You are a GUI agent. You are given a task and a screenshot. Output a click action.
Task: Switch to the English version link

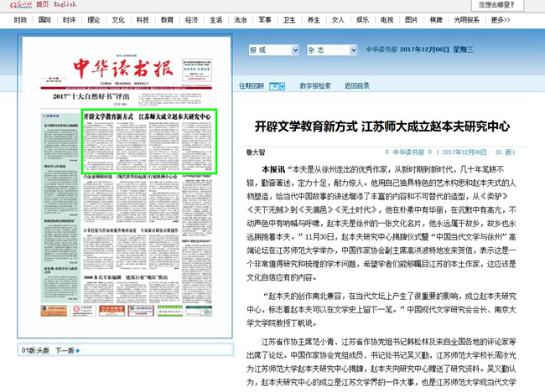point(65,4)
